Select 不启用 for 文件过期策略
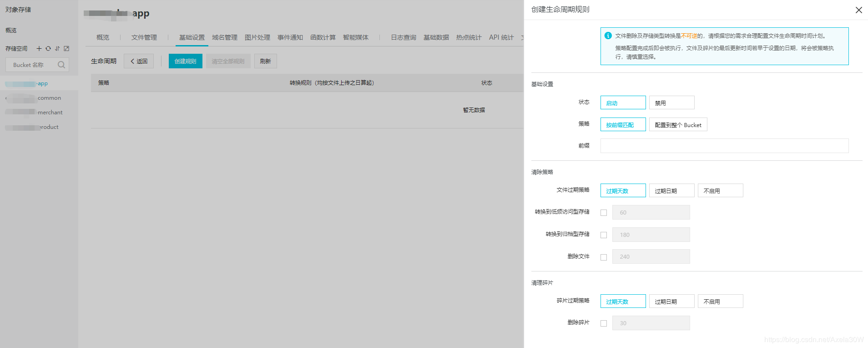Image resolution: width=868 pixels, height=348 pixels. (x=720, y=190)
